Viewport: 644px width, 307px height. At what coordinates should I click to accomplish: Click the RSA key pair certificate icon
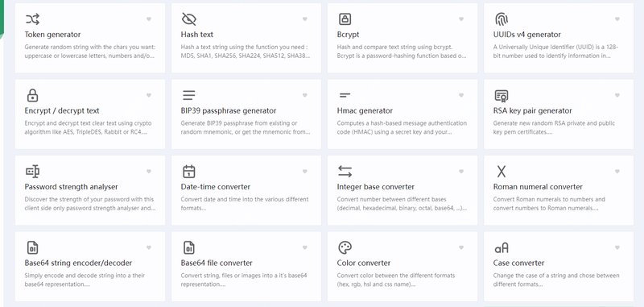[x=501, y=95]
